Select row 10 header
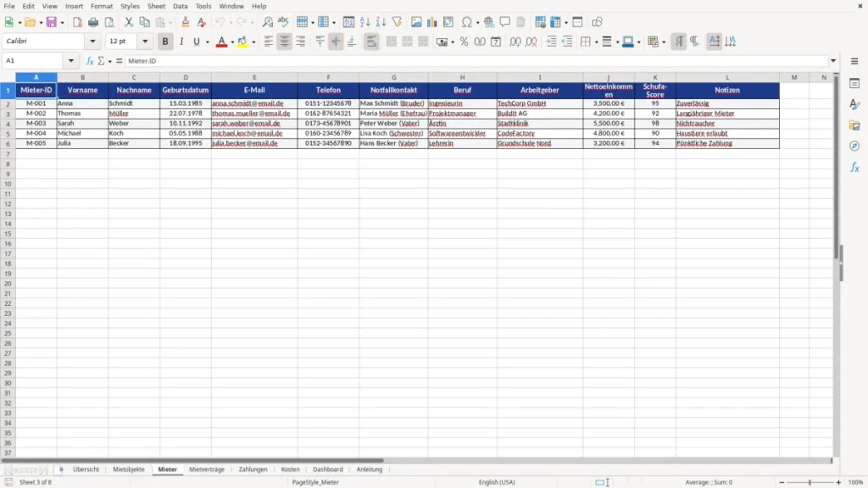 [8, 184]
